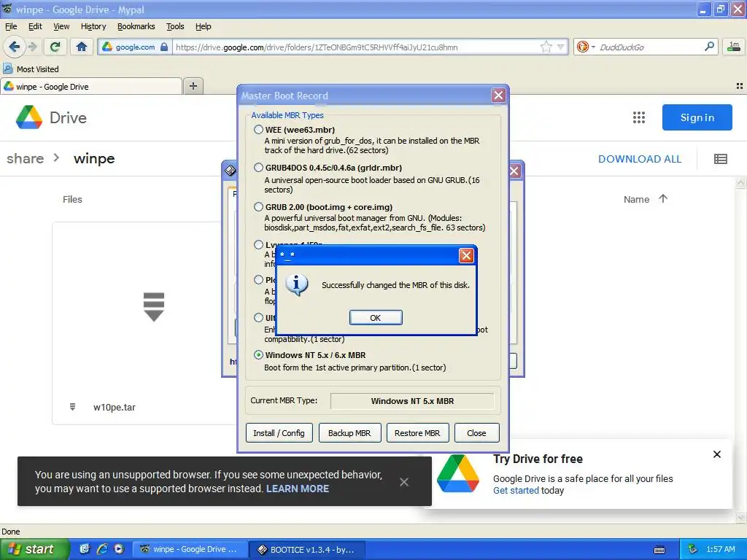Go back with the browser back arrow

point(15,47)
